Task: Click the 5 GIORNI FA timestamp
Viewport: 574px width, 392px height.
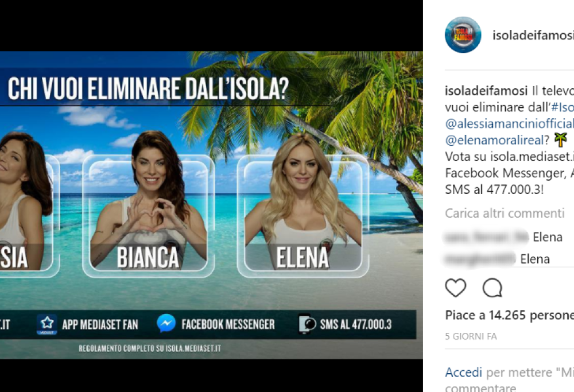Action: tap(471, 336)
